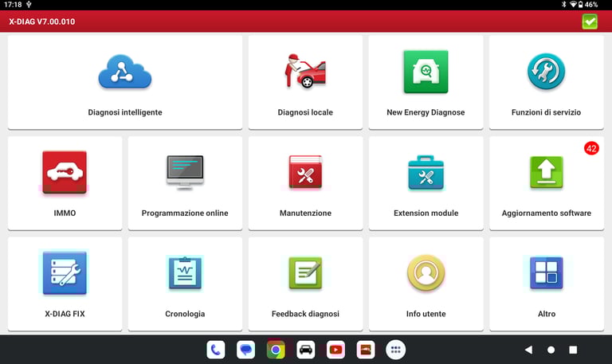Click the Cronologia label
Screen dimensions: 612x364
(x=185, y=314)
